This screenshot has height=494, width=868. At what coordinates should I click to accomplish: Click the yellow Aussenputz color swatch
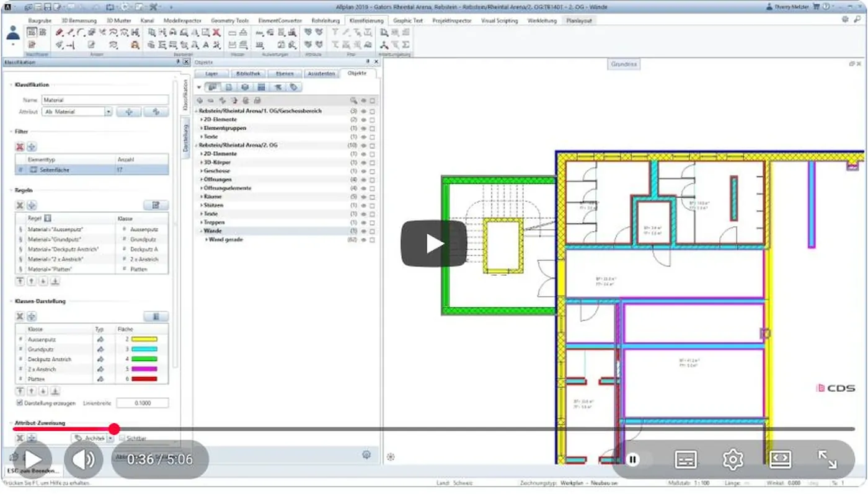pos(144,340)
